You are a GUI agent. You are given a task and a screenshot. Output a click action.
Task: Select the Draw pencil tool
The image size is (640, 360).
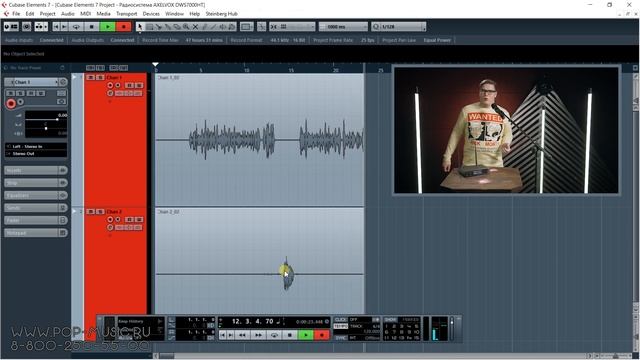tap(204, 27)
